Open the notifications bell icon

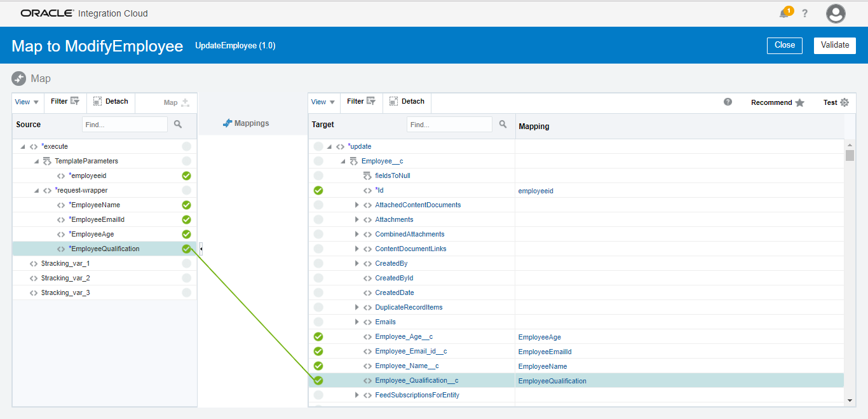(785, 13)
